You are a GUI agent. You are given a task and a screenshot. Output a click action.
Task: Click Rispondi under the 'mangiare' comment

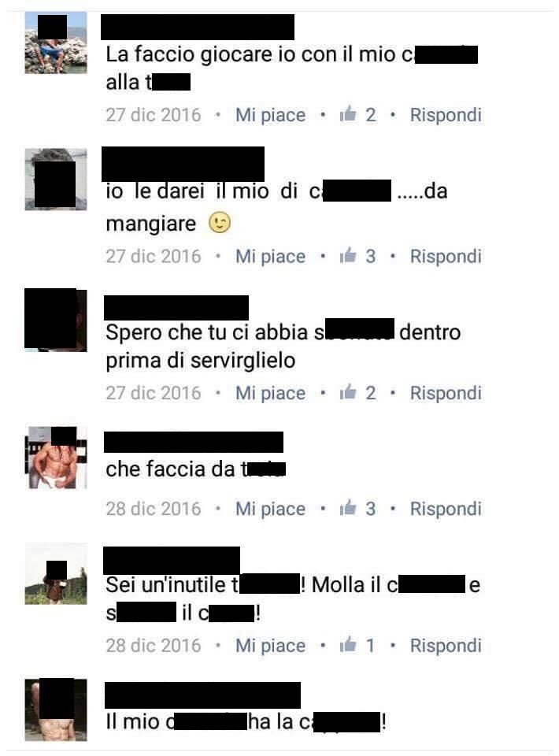pyautogui.click(x=446, y=257)
